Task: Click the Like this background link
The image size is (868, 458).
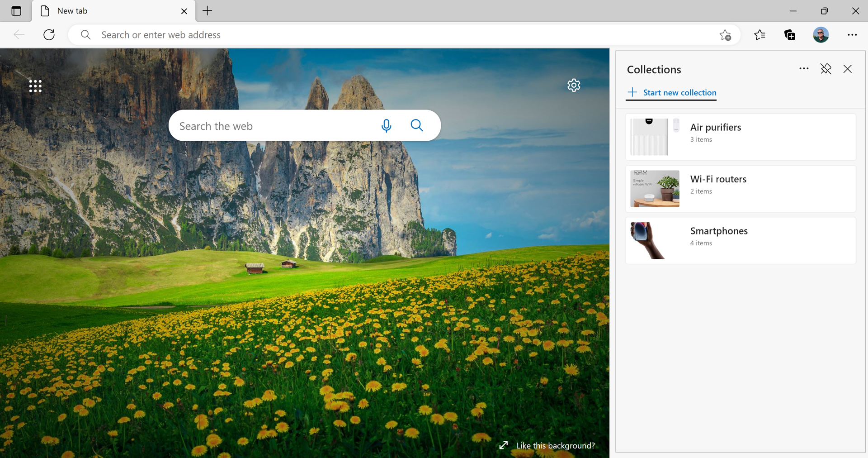Action: pyautogui.click(x=555, y=445)
